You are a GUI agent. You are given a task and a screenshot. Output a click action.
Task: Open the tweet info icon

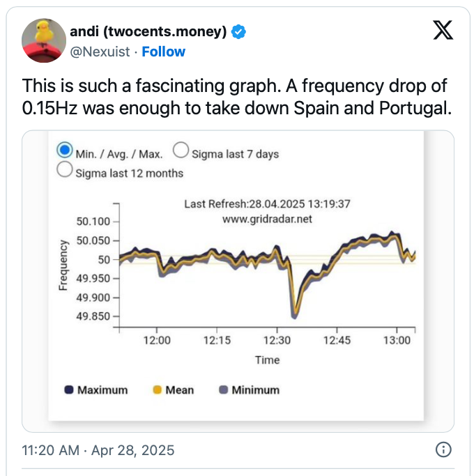point(443,450)
